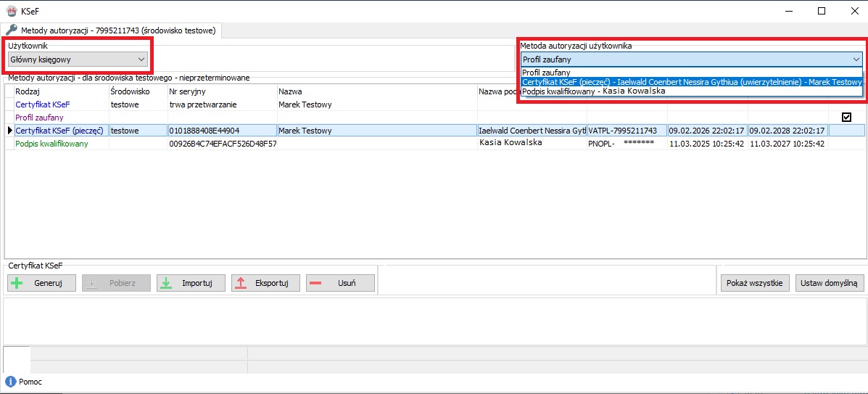Open the Użytkownik dropdown
Screen dimensions: 868x394
pos(141,59)
